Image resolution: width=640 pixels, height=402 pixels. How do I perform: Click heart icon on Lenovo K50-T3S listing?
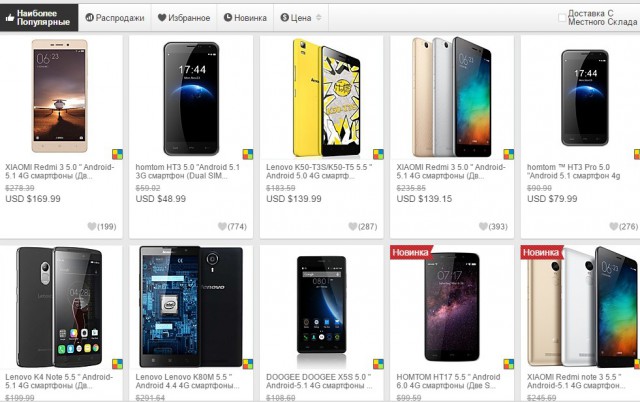point(353,226)
